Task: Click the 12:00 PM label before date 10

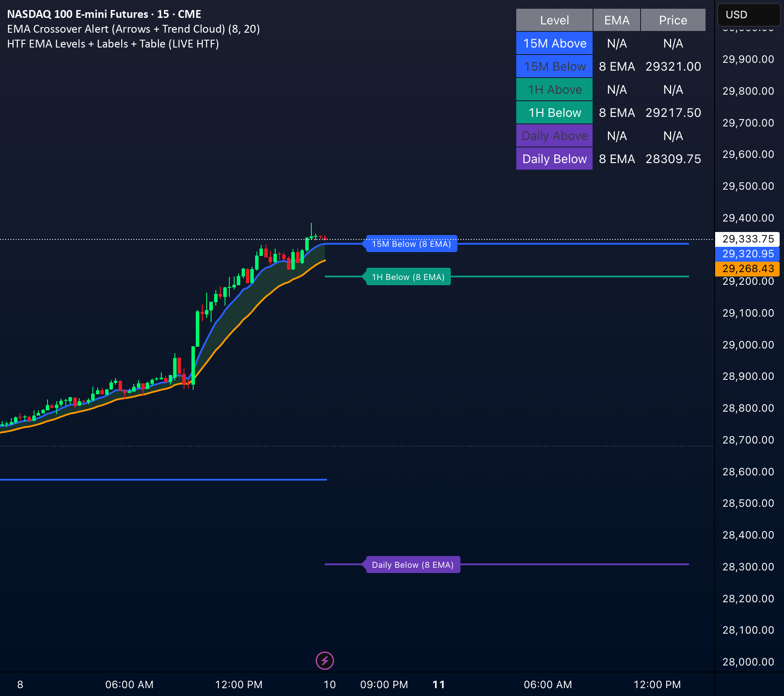Action: click(x=239, y=684)
